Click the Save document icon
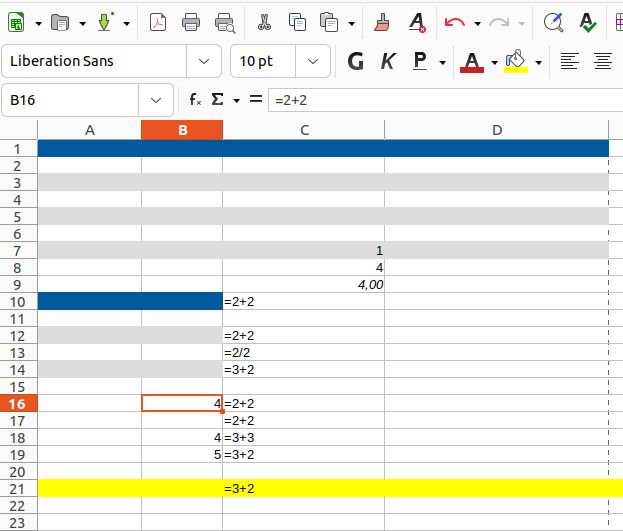 105,22
